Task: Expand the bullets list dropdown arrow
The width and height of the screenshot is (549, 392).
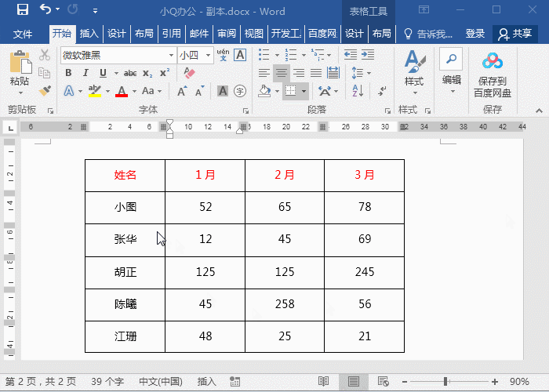Action: coord(277,55)
